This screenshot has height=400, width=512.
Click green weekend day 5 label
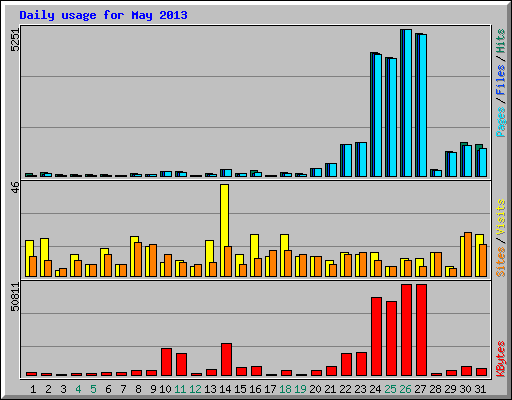point(93,389)
